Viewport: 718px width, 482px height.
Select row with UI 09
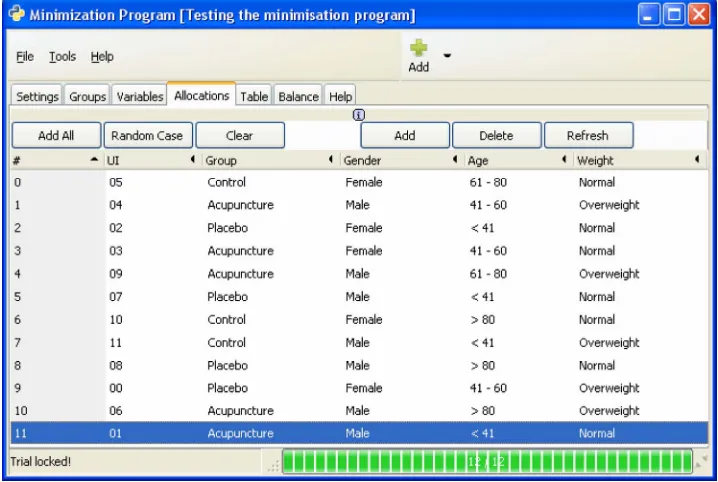(359, 274)
